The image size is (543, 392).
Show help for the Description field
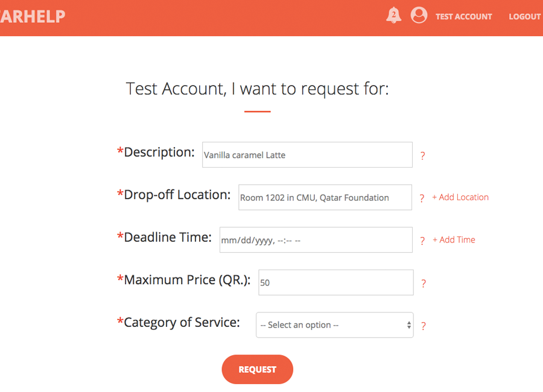coord(422,156)
